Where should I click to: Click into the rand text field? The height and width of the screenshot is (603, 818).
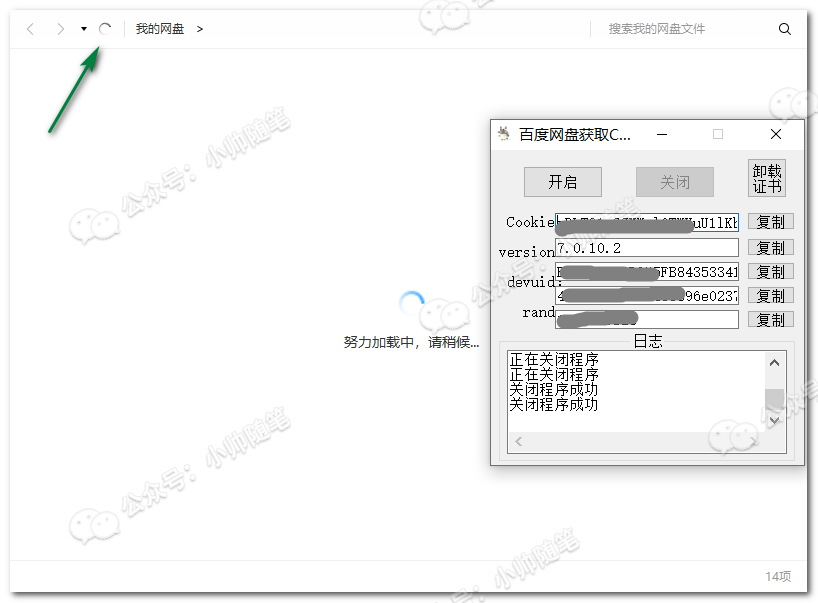coord(647,319)
